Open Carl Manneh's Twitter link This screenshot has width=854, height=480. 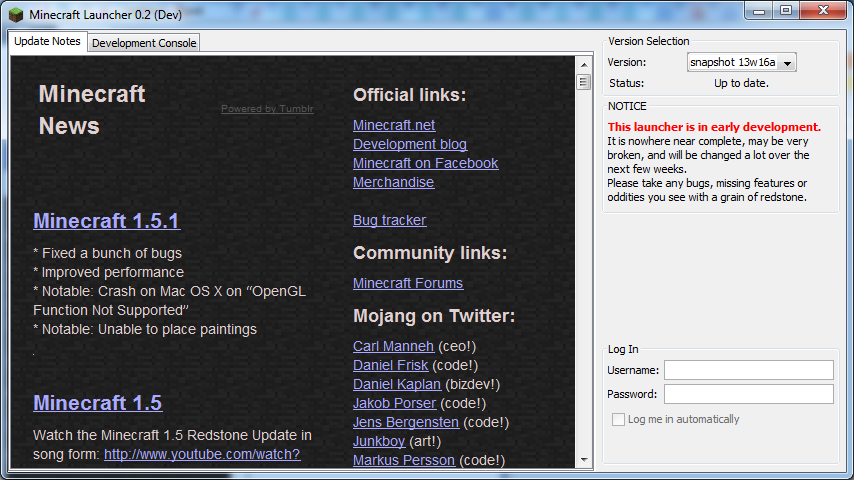click(393, 346)
